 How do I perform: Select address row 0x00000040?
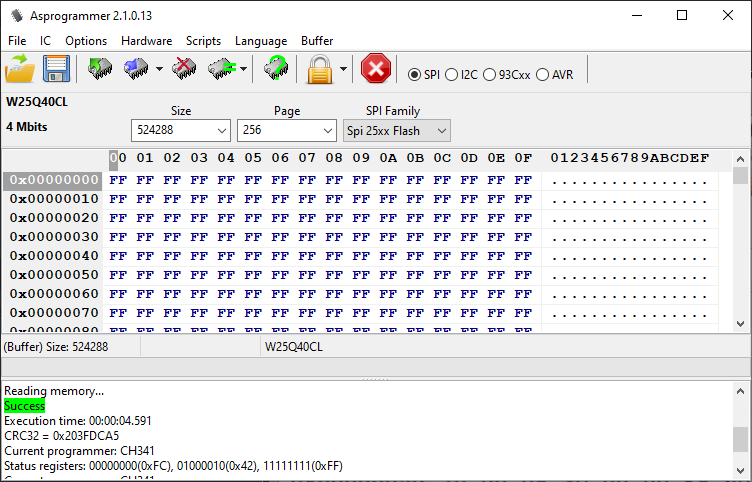pos(53,256)
